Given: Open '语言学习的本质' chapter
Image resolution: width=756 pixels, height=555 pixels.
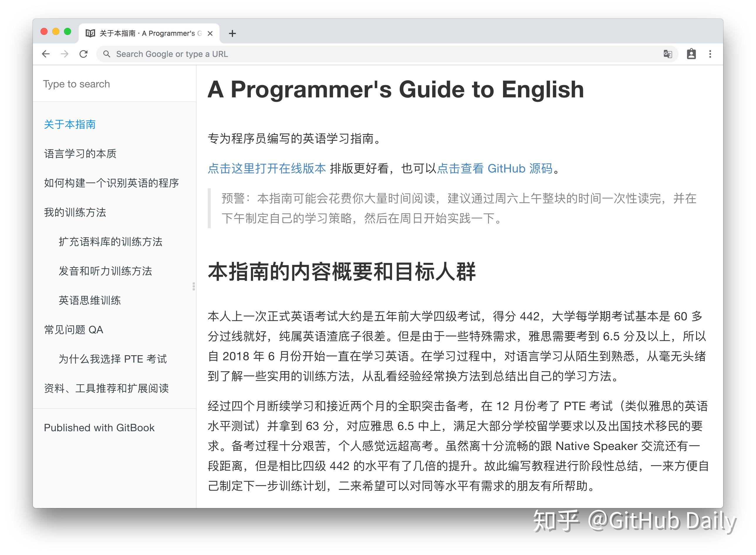Looking at the screenshot, I should 80,154.
